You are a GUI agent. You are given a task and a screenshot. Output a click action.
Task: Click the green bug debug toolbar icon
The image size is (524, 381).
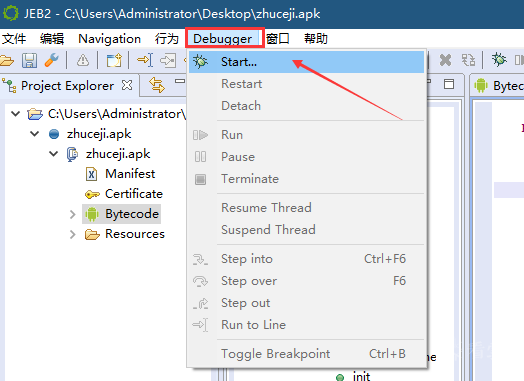point(499,60)
